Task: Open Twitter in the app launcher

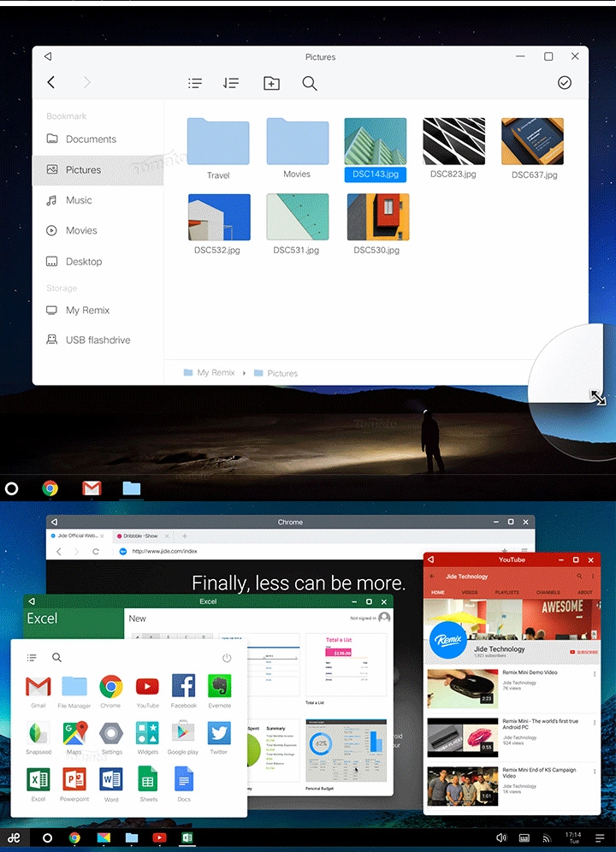Action: (x=218, y=737)
